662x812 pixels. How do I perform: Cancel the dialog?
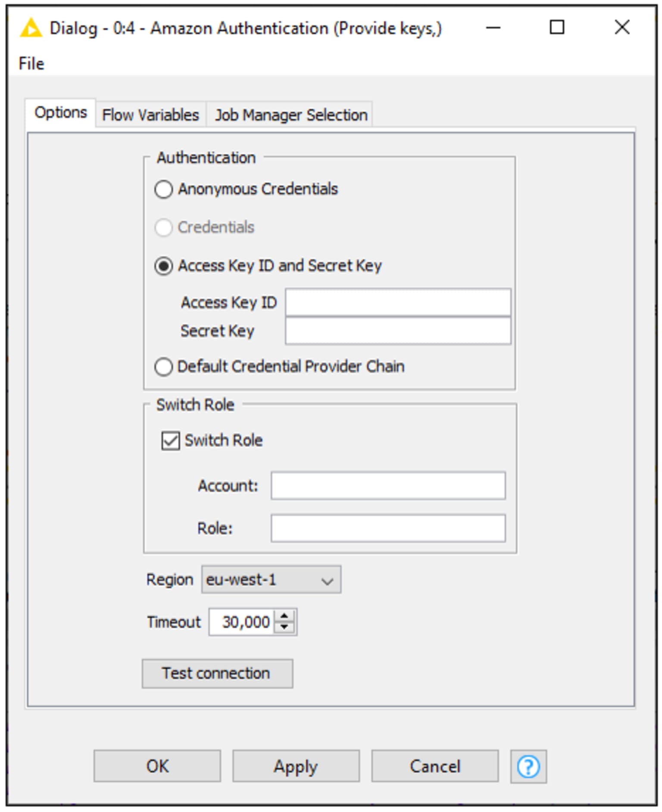point(435,766)
